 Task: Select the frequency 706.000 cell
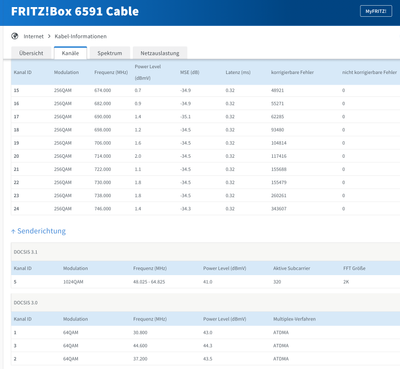coord(103,143)
